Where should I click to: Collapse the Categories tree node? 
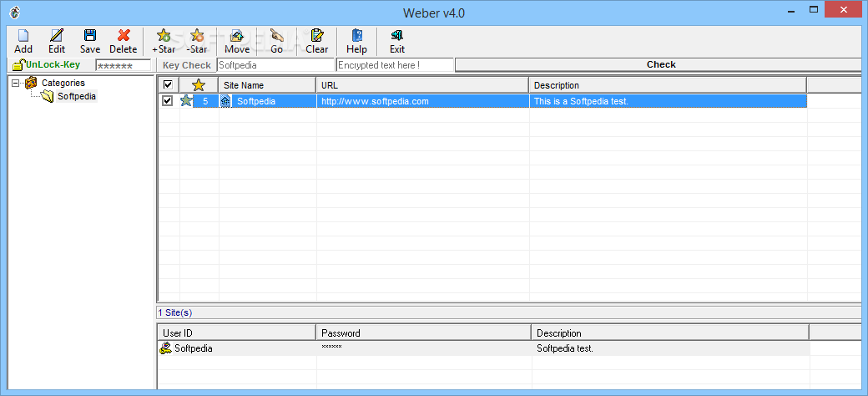[16, 83]
